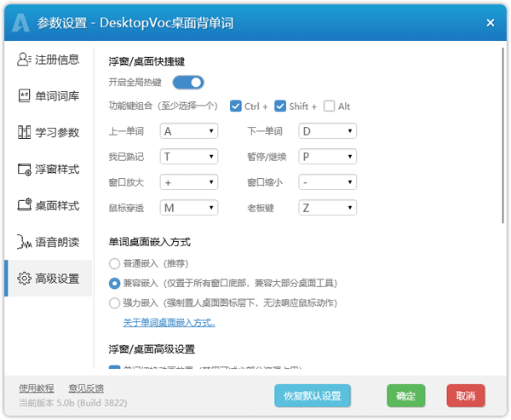Confirm with the 确定 button
The width and height of the screenshot is (511, 420).
[405, 396]
